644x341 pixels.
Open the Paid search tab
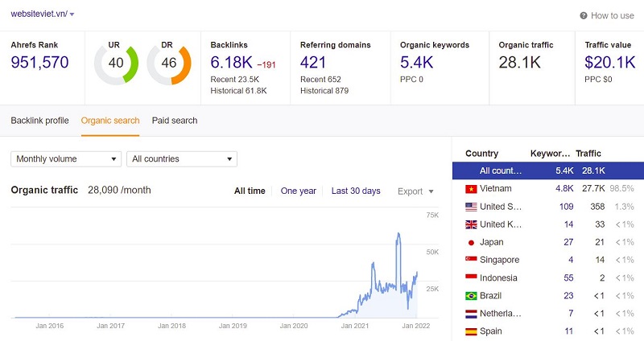click(175, 121)
